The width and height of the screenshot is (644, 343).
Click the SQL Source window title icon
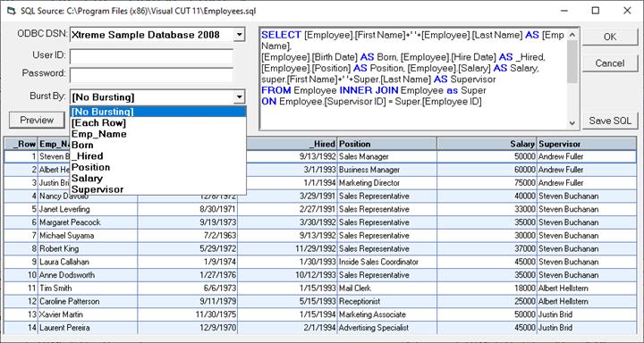click(x=11, y=11)
